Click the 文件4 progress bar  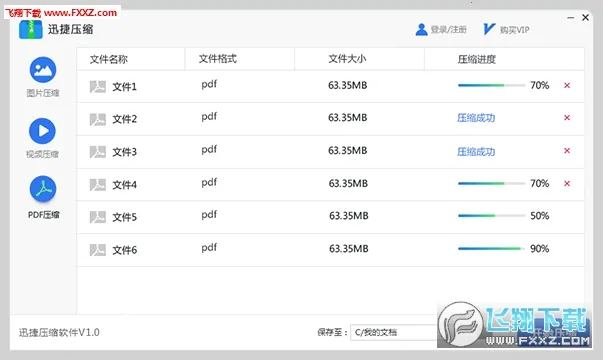pyautogui.click(x=491, y=183)
